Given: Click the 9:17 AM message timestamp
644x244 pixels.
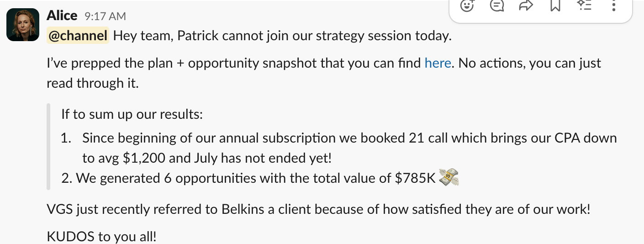Looking at the screenshot, I should [105, 16].
